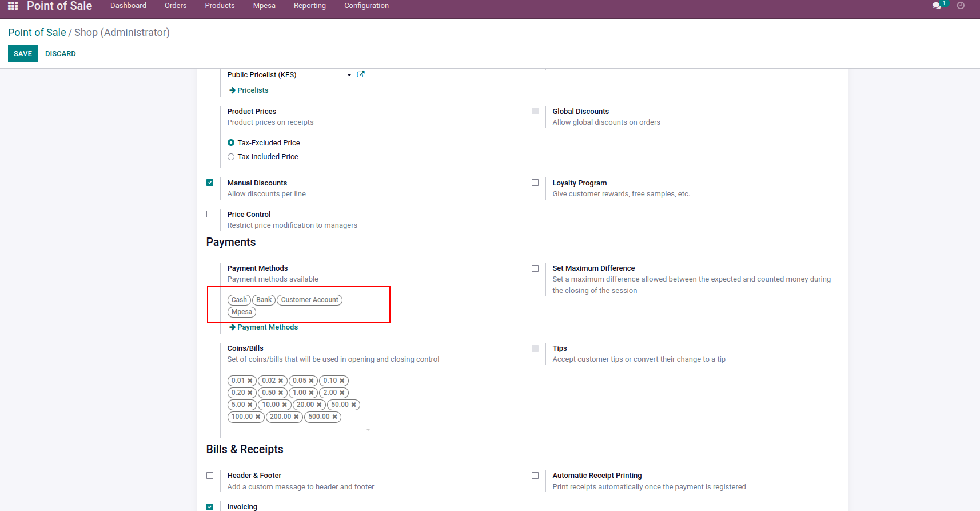Open pricelist external link icon
This screenshot has width=980, height=511.
[x=361, y=74]
